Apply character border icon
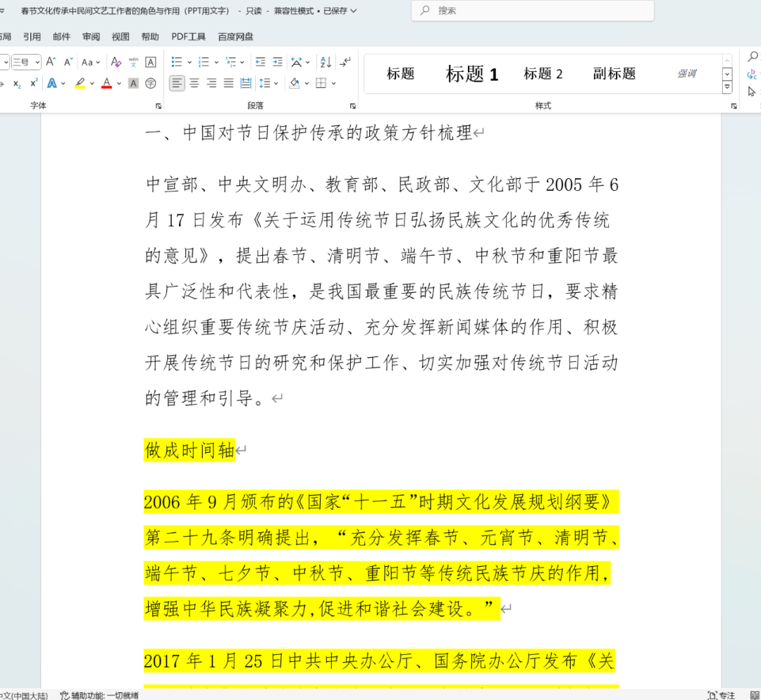This screenshot has height=700, width=761. pyautogui.click(x=151, y=62)
